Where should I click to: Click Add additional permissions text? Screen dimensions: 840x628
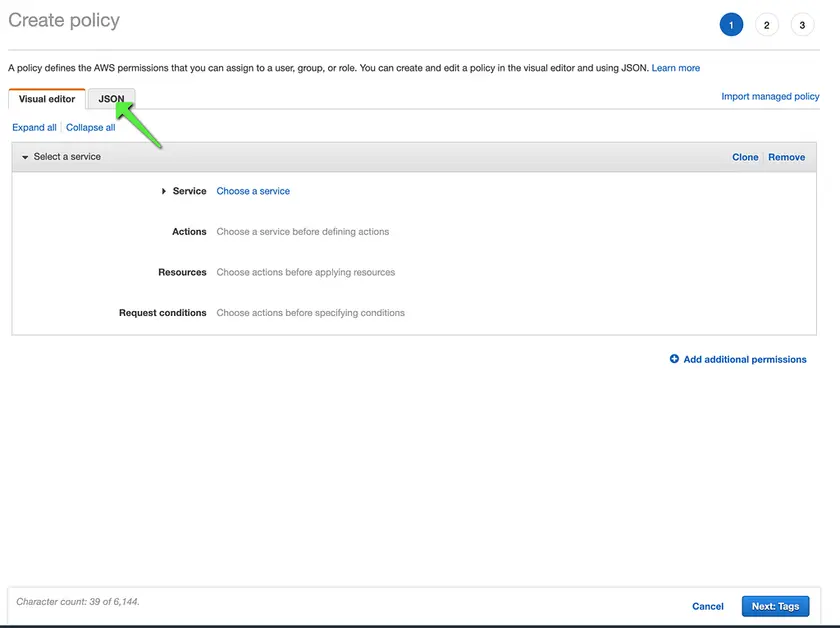(x=745, y=360)
